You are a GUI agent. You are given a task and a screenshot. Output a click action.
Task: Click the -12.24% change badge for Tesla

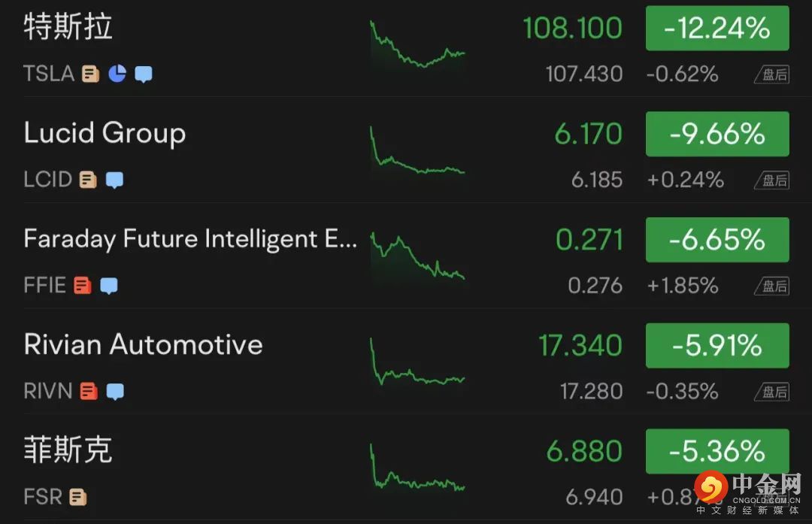717,29
